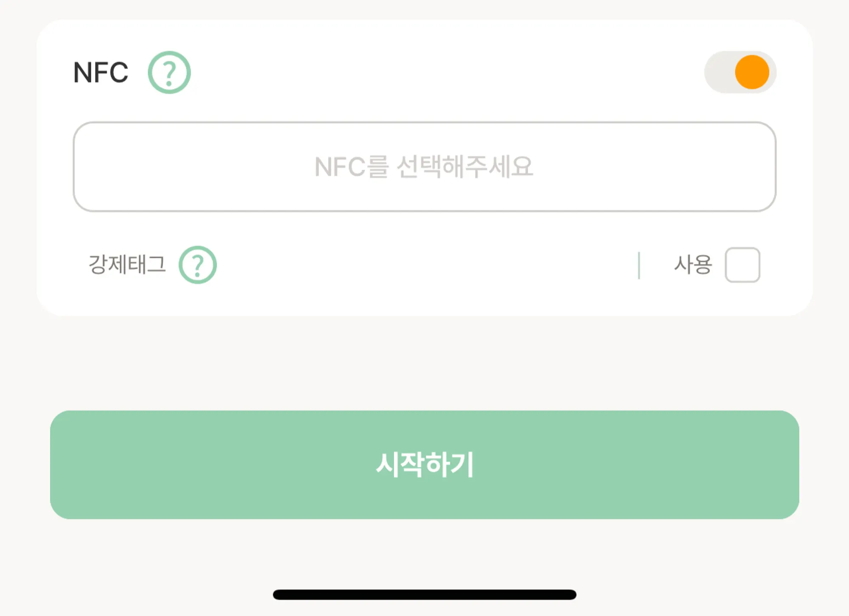Screen dimensions: 849x616
Task: Enable forced tag with the 사용 box
Action: (x=742, y=265)
